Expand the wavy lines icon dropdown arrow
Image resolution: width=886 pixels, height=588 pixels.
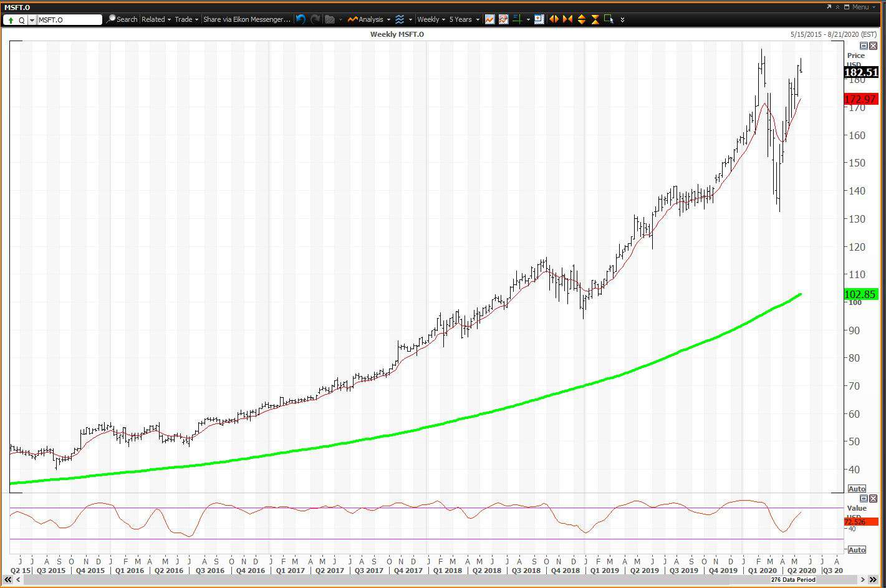point(410,20)
